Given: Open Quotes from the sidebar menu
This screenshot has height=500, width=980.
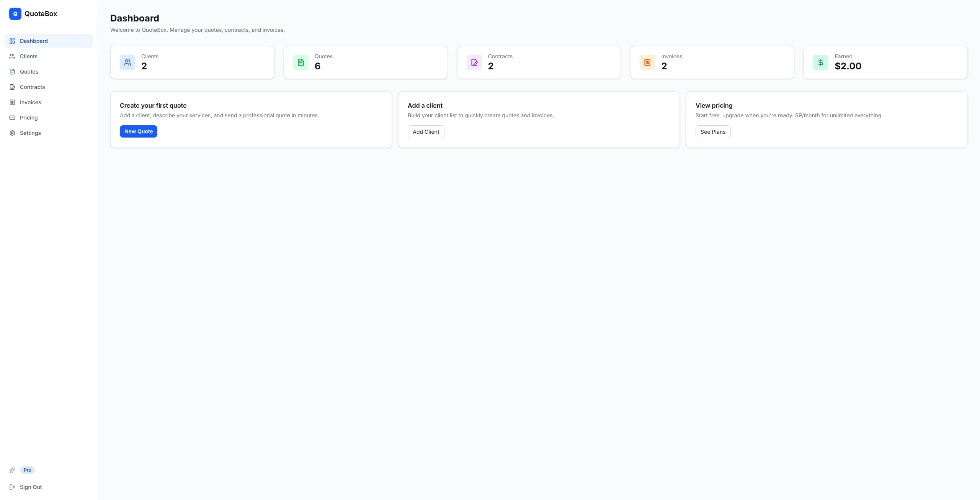Looking at the screenshot, I should pyautogui.click(x=49, y=72).
